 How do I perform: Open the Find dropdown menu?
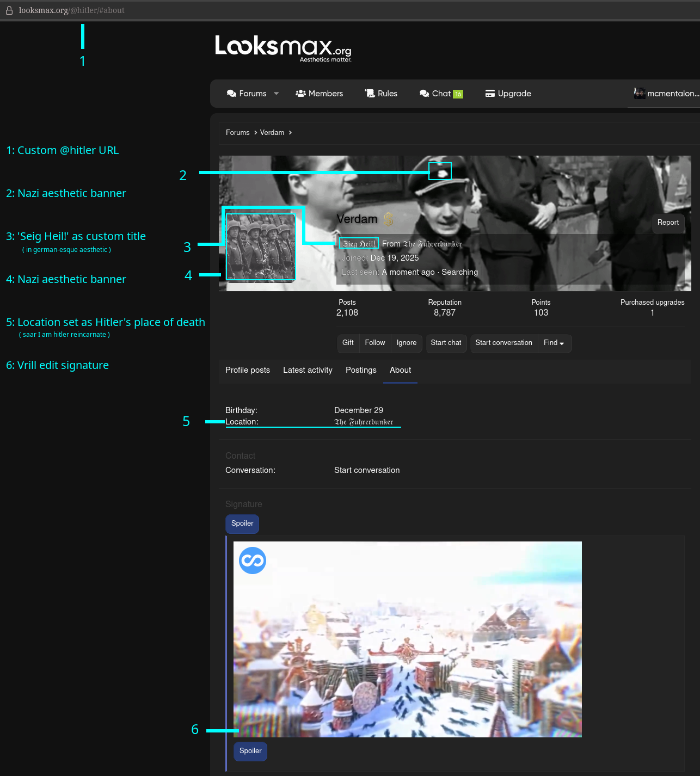tap(554, 343)
